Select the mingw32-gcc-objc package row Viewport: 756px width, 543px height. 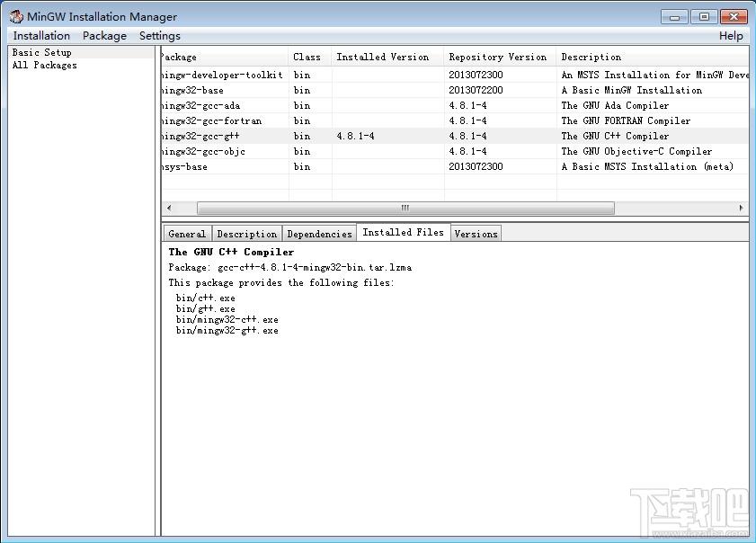tap(455, 151)
